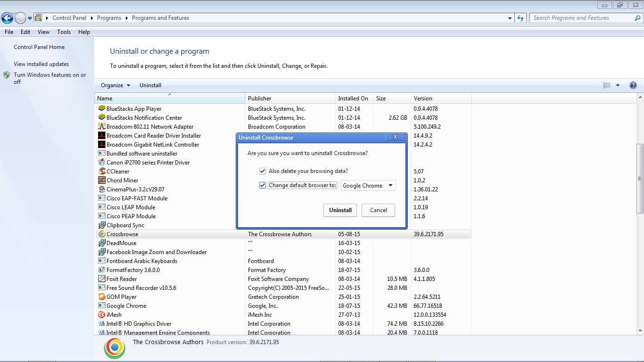The image size is (644, 362).
Task: Open the view options dropdown arrow
Action: 618,85
